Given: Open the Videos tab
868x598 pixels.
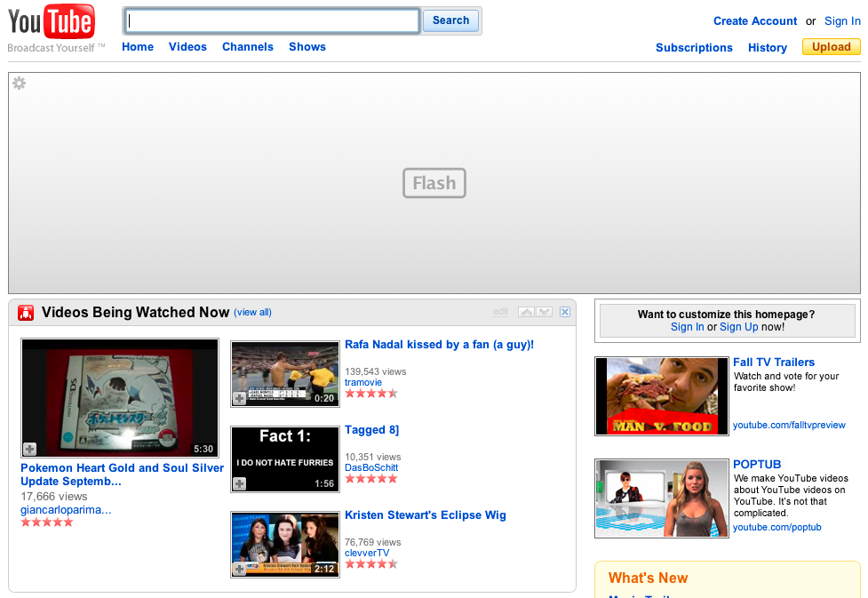Looking at the screenshot, I should 187,47.
